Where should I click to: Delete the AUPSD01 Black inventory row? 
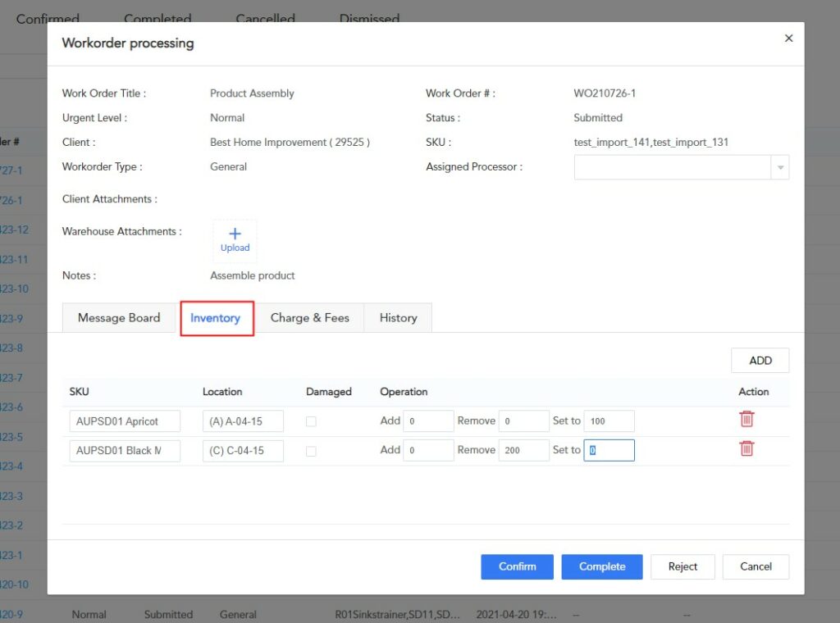point(747,448)
